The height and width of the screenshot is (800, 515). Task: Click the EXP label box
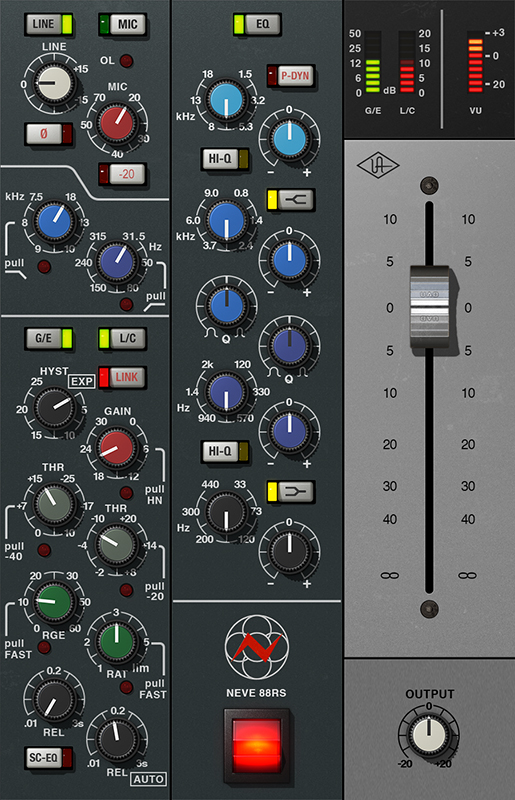pyautogui.click(x=82, y=382)
